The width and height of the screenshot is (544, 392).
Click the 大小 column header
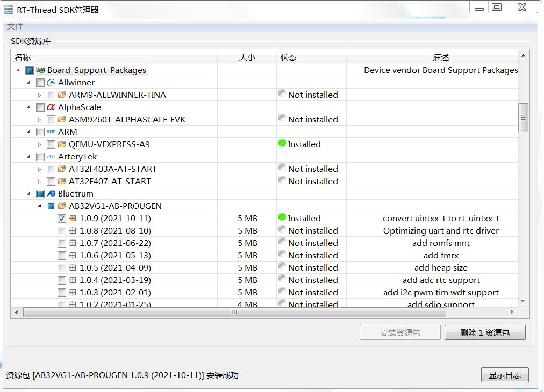point(247,57)
